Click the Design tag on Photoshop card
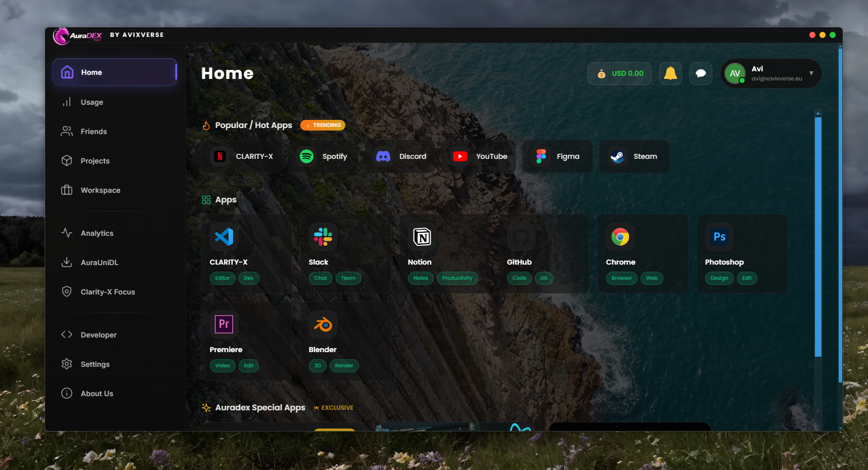Viewport: 868px width, 470px height. tap(719, 278)
